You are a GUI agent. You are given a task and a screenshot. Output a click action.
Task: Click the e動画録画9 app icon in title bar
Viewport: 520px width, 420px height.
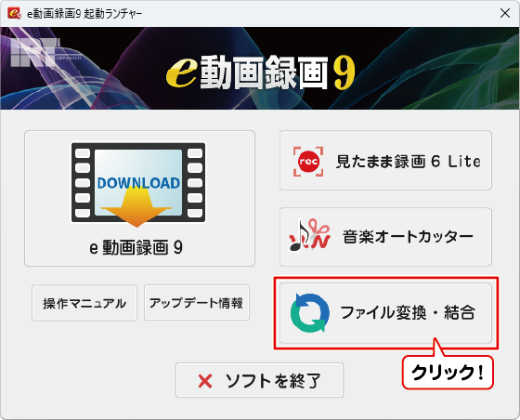pos(14,13)
